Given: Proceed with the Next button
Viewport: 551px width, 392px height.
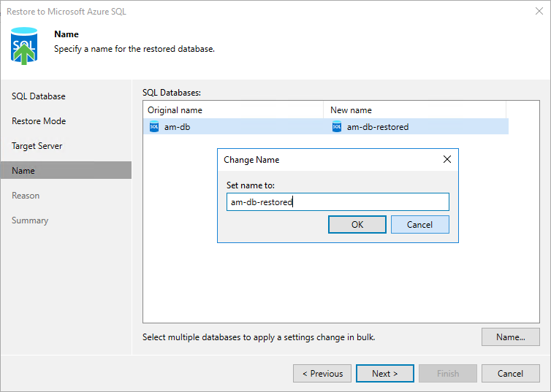Looking at the screenshot, I should 385,374.
